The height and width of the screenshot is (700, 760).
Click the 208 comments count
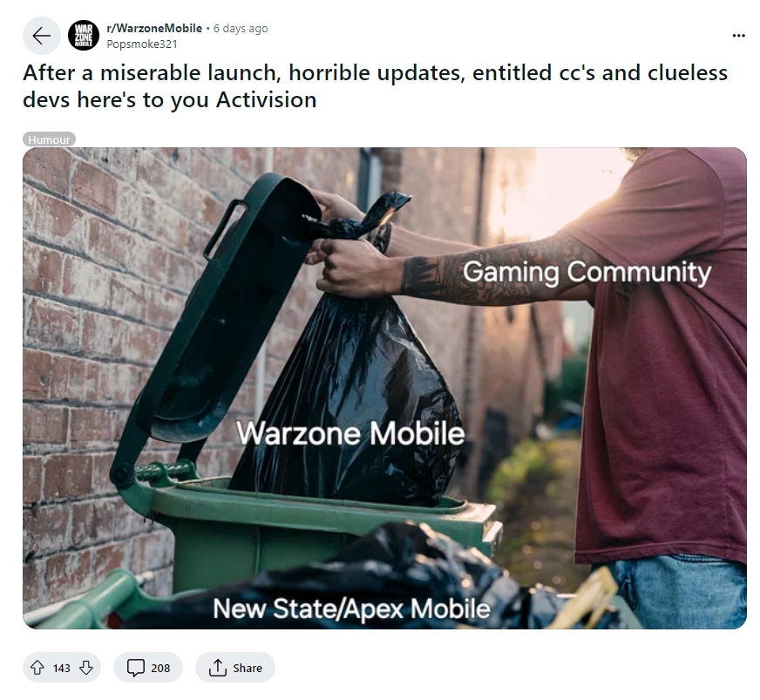[x=160, y=668]
